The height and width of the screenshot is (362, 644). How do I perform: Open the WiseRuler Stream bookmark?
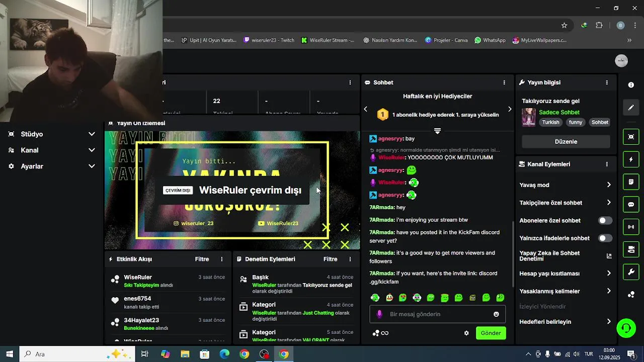[328, 40]
